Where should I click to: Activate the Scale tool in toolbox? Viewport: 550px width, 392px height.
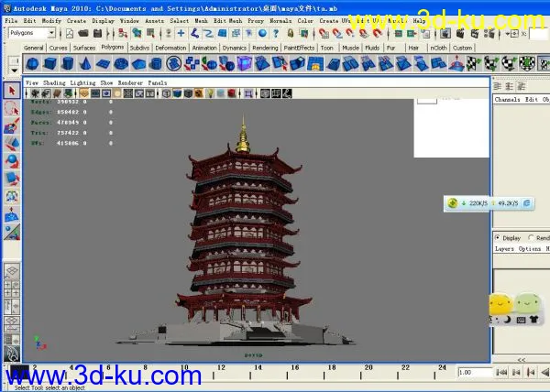point(12,179)
